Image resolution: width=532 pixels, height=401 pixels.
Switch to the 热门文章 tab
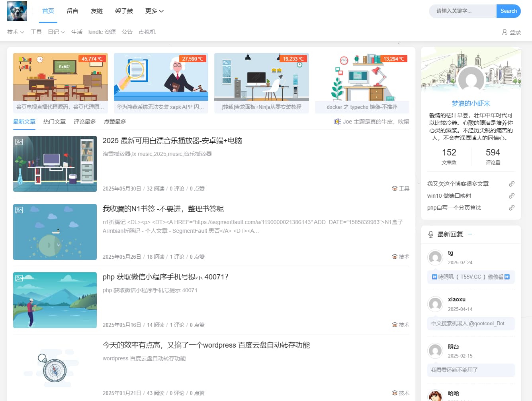55,122
